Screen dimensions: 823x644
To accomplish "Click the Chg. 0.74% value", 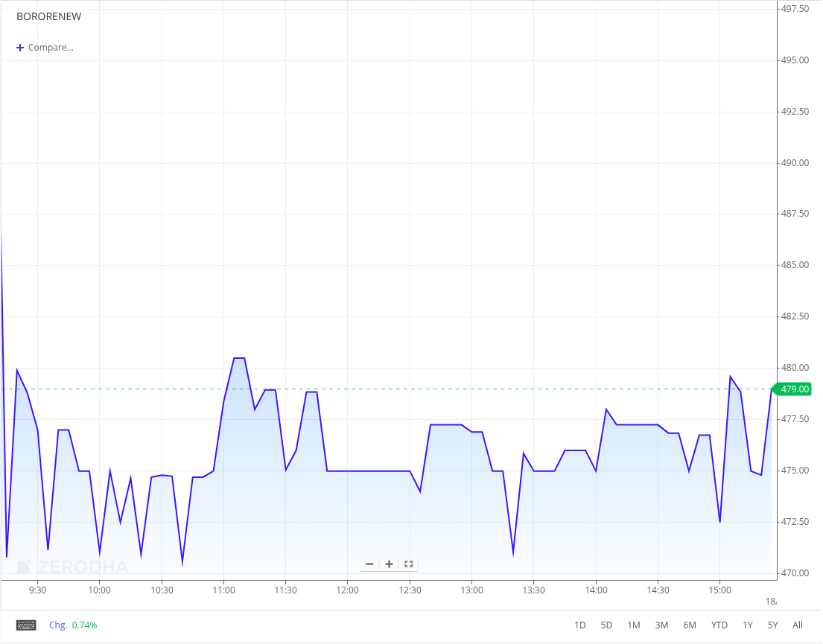I will (73, 625).
